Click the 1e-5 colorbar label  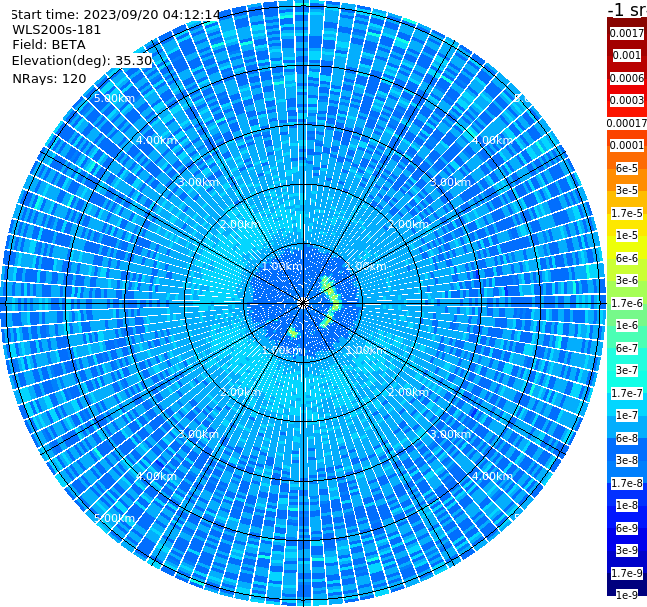pyautogui.click(x=627, y=235)
